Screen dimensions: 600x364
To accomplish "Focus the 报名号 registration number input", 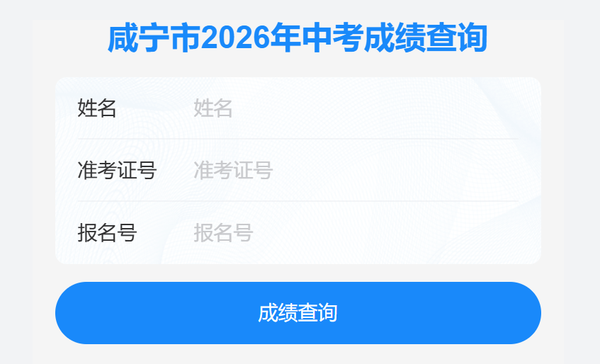I will (x=356, y=232).
